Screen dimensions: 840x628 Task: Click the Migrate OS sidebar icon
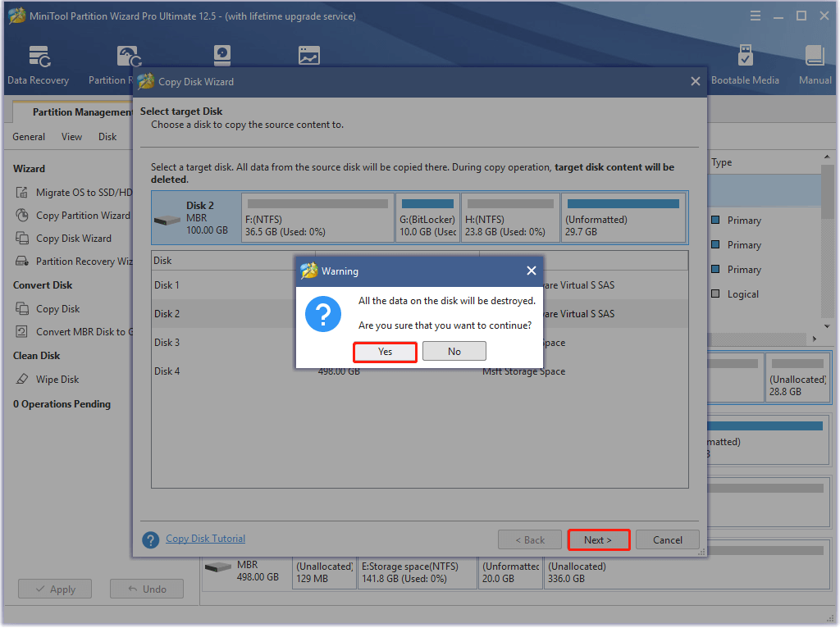pyautogui.click(x=21, y=192)
